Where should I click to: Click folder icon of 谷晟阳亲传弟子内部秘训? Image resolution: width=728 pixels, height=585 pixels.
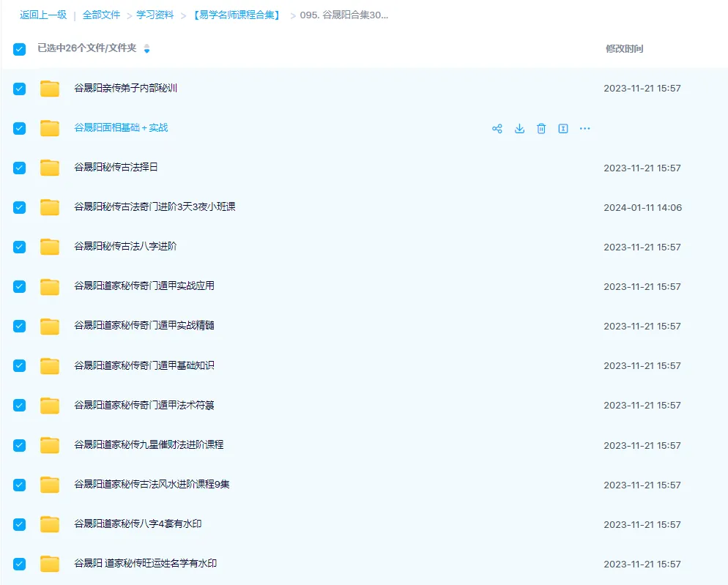(x=50, y=88)
